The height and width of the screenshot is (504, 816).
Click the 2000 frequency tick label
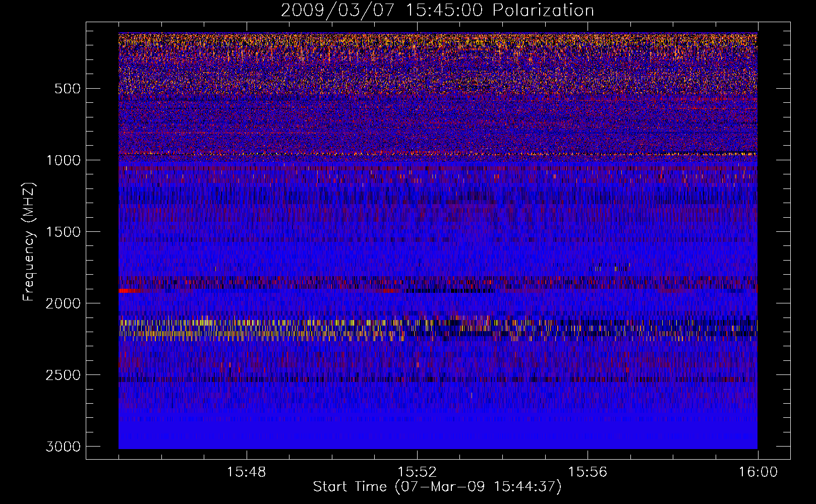pos(63,303)
